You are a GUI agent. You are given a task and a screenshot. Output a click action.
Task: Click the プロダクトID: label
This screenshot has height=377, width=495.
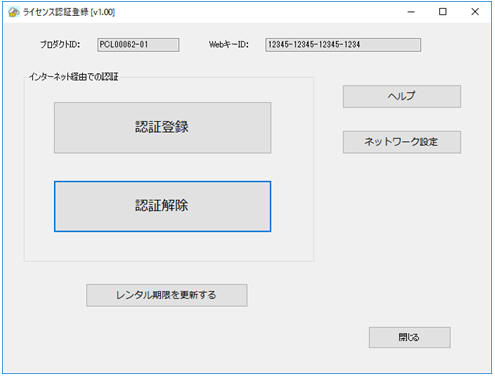point(60,44)
